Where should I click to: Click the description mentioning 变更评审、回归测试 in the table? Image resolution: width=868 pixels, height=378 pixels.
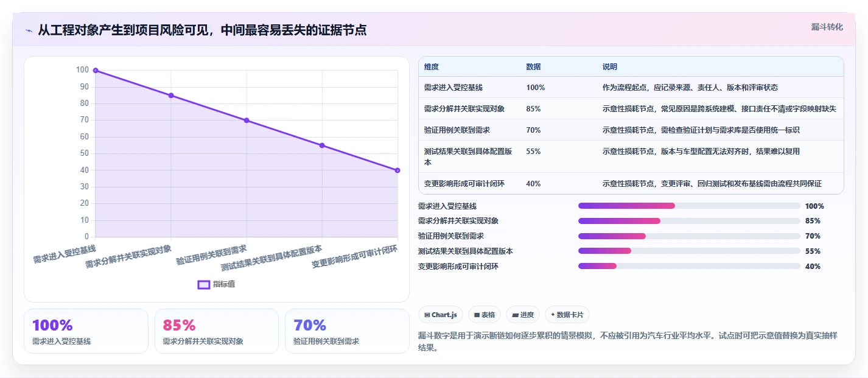pos(712,184)
